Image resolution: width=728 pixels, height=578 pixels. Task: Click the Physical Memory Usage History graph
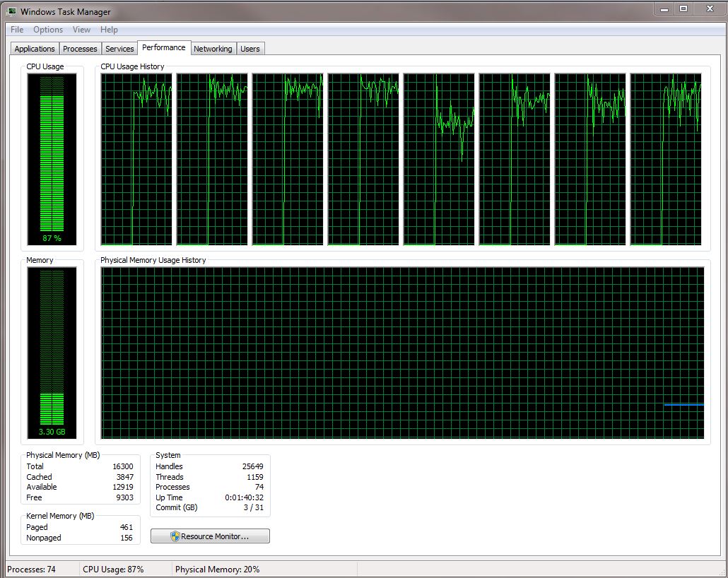402,353
